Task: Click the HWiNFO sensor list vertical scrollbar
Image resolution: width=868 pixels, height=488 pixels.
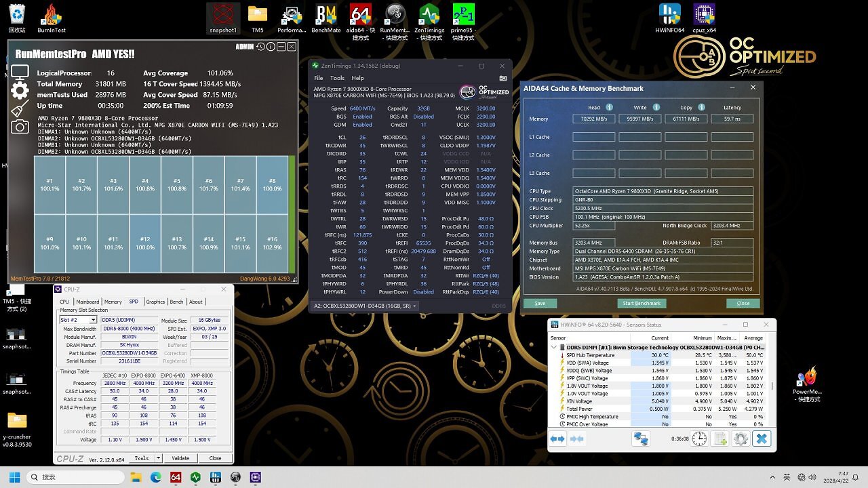Action: [772, 386]
